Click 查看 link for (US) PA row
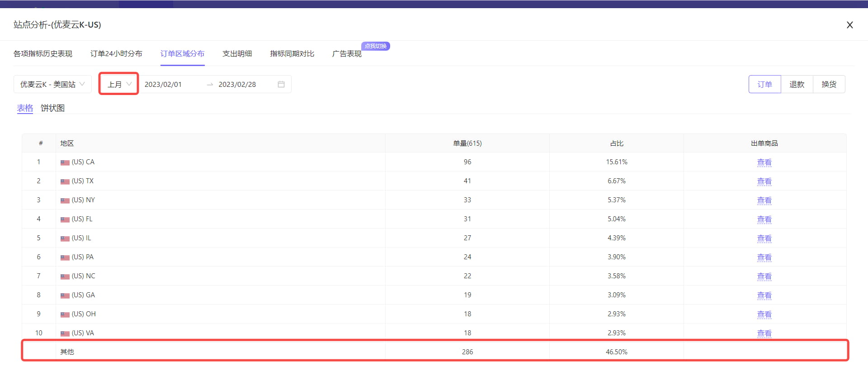 pos(764,257)
